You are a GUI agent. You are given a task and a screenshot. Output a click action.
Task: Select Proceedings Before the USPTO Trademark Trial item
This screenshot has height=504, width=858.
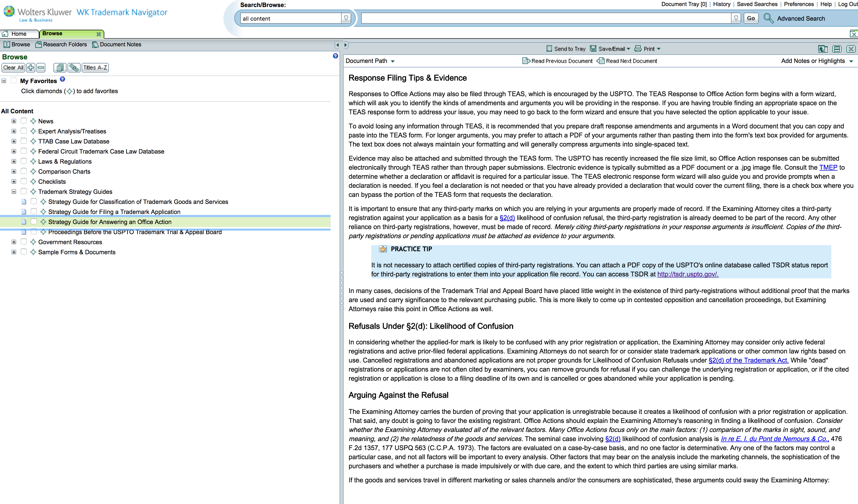[135, 232]
